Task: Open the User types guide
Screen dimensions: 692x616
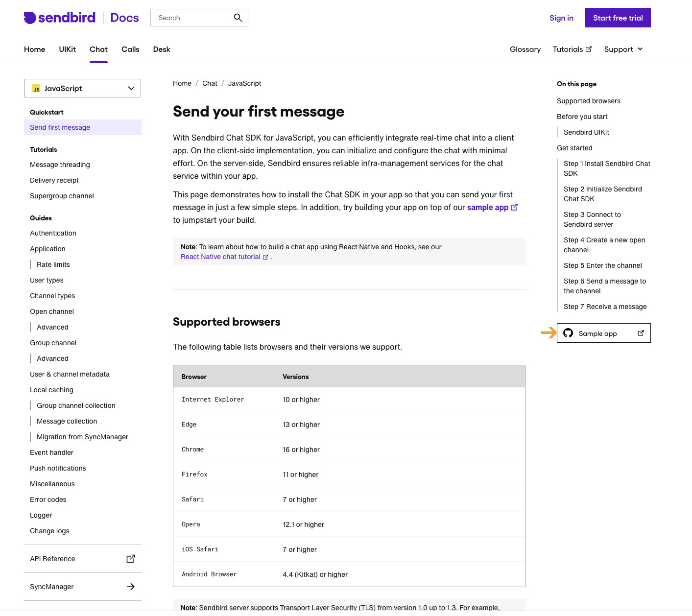Action: [x=47, y=281]
